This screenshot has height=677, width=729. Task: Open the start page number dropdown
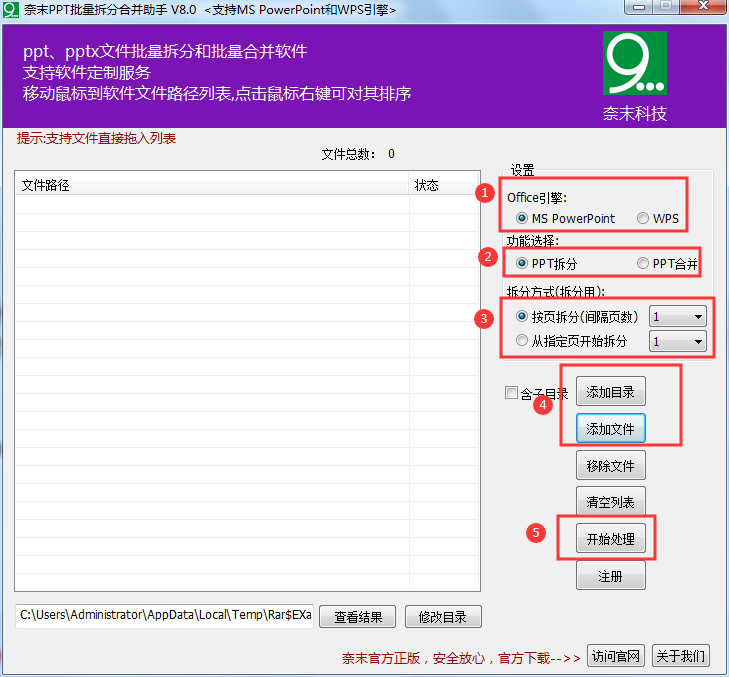coord(678,341)
